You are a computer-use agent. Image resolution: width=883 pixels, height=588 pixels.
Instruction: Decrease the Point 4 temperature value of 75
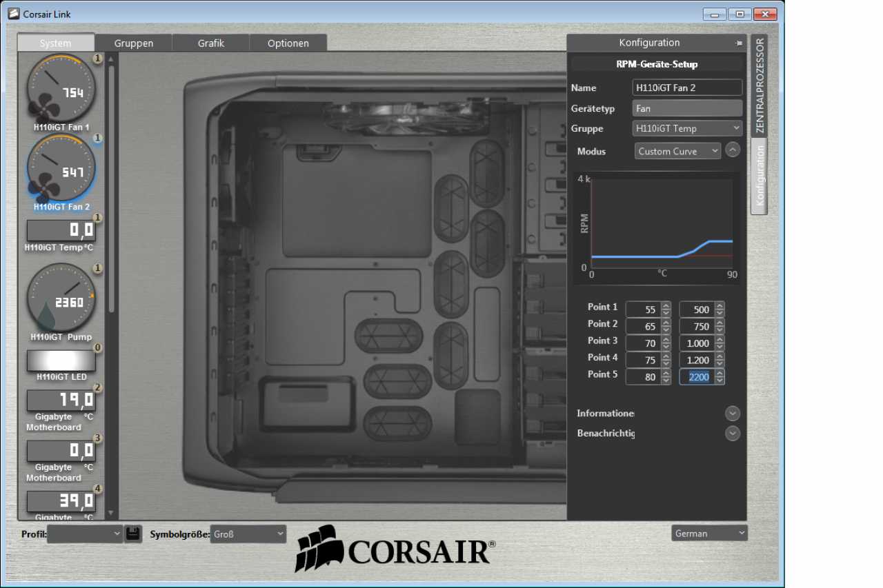(666, 363)
